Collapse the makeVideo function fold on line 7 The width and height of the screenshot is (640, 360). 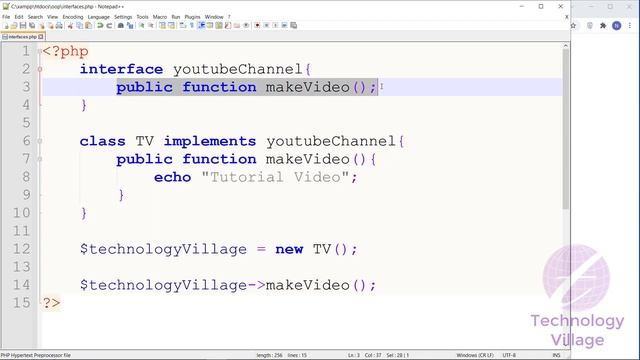click(x=40, y=159)
